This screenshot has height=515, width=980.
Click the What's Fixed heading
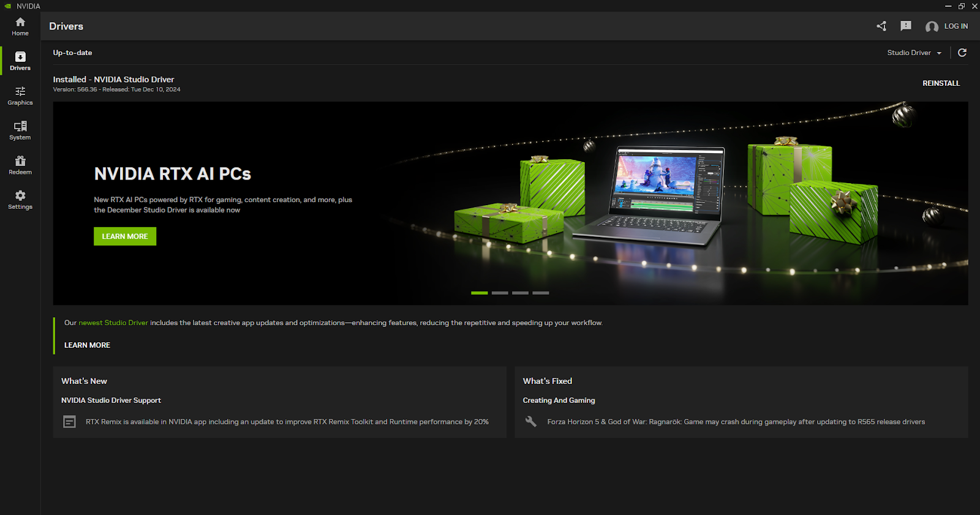tap(548, 381)
